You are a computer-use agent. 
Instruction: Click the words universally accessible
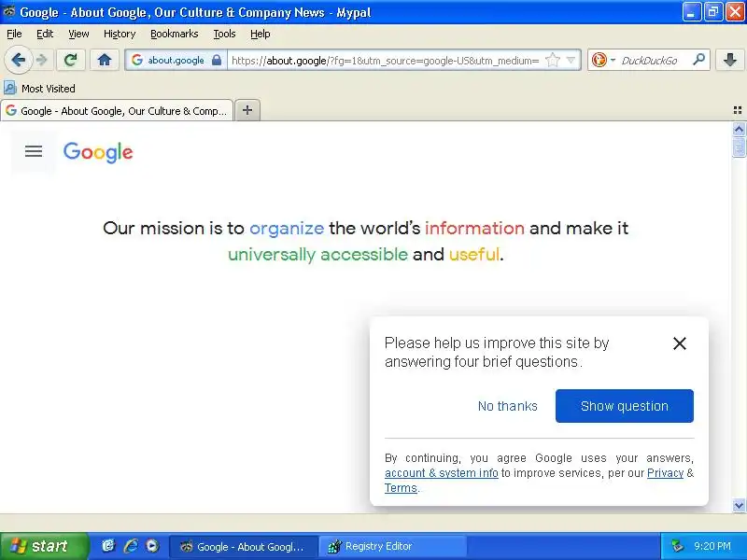(317, 254)
